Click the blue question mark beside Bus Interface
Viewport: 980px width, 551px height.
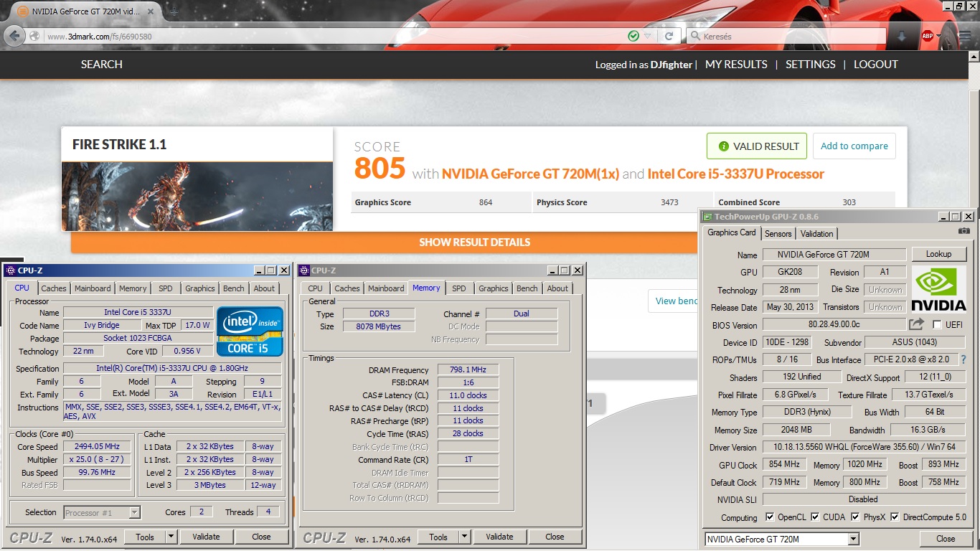(x=963, y=359)
